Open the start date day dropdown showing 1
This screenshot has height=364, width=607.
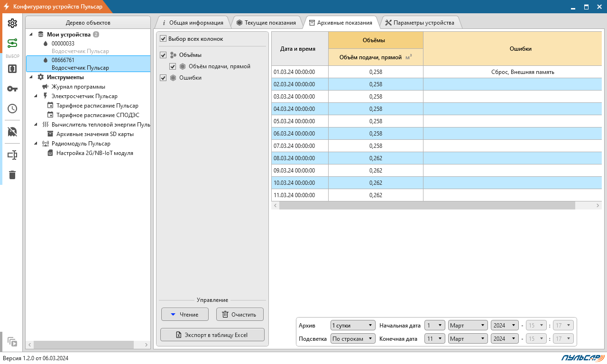coord(435,326)
